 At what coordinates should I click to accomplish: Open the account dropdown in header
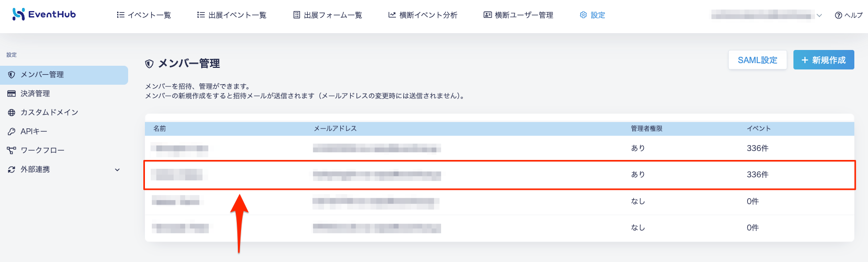click(767, 15)
